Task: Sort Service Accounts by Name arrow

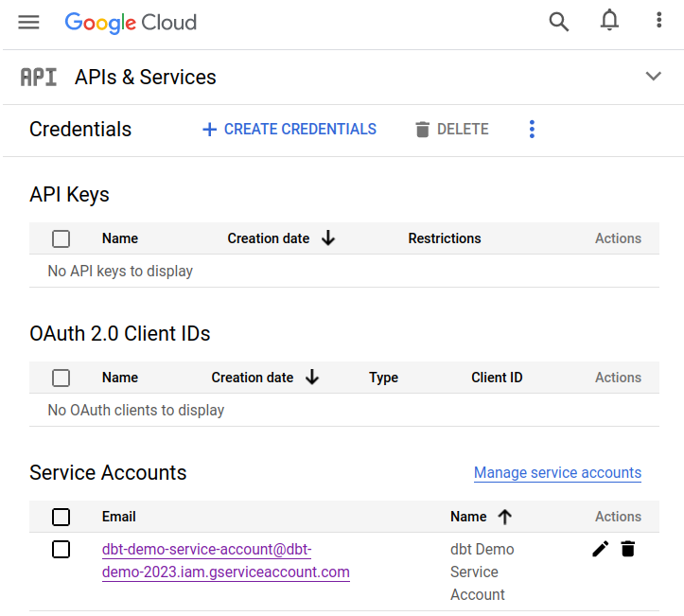Action: (504, 517)
